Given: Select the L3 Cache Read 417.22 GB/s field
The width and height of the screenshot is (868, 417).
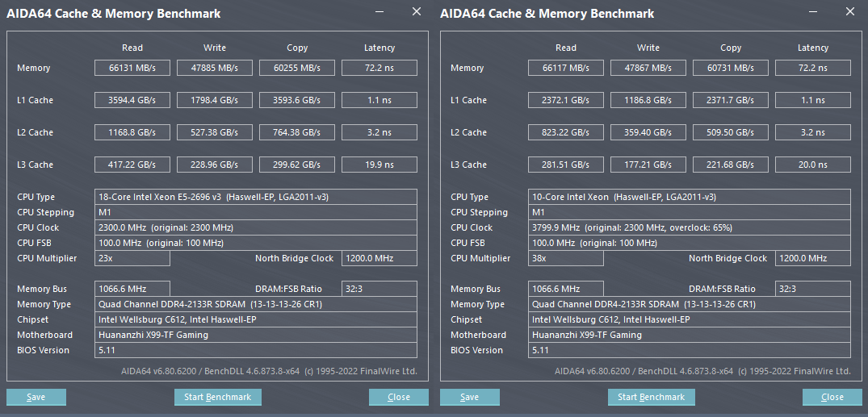Looking at the screenshot, I should click(132, 165).
